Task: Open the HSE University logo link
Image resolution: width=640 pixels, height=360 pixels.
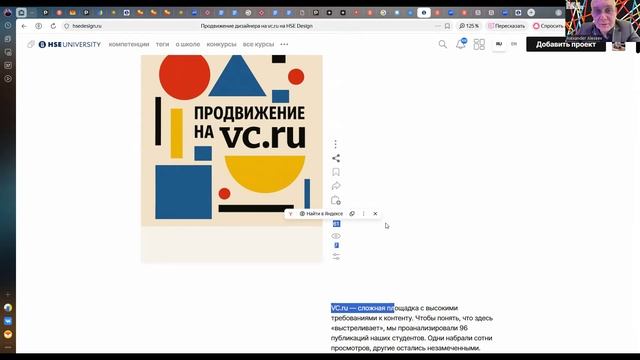Action: (x=69, y=44)
